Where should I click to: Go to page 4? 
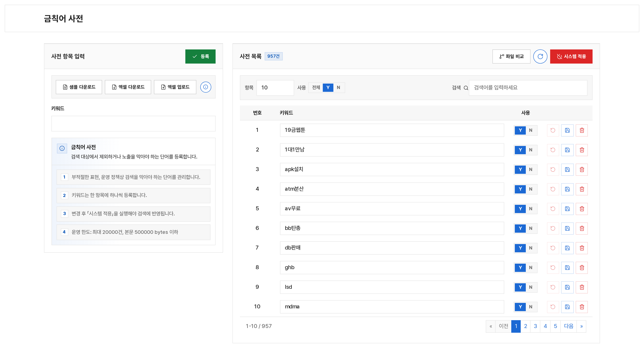pyautogui.click(x=545, y=326)
